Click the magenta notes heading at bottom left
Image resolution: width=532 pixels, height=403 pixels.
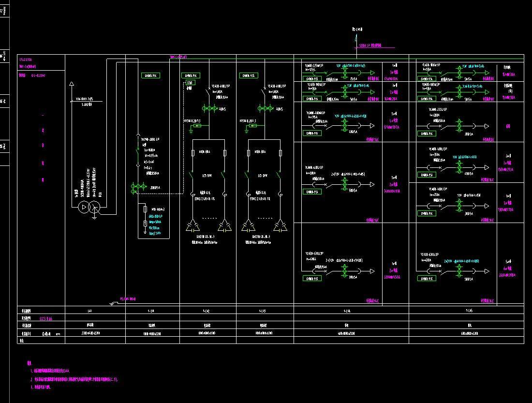[29, 363]
